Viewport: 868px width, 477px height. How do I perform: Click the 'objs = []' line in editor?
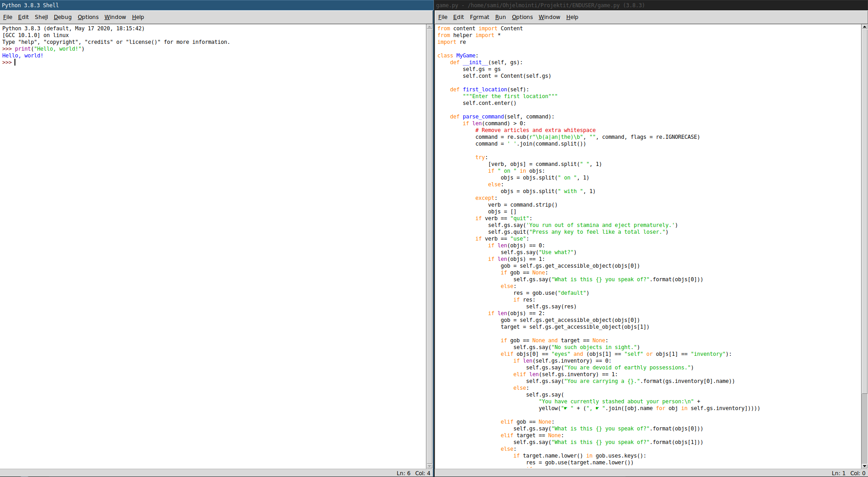[x=502, y=212]
